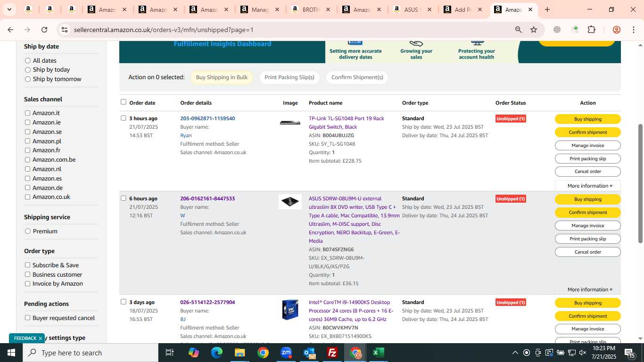
Task: Open the notification center icon
Action: pos(630,353)
